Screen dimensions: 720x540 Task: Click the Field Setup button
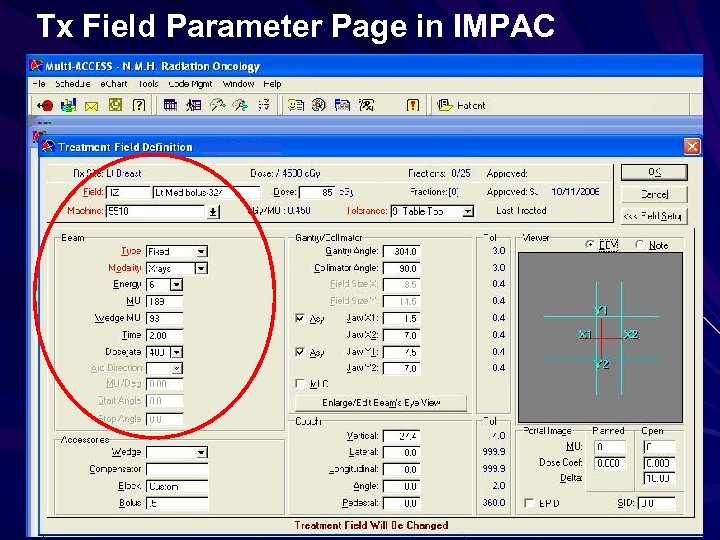click(x=654, y=216)
